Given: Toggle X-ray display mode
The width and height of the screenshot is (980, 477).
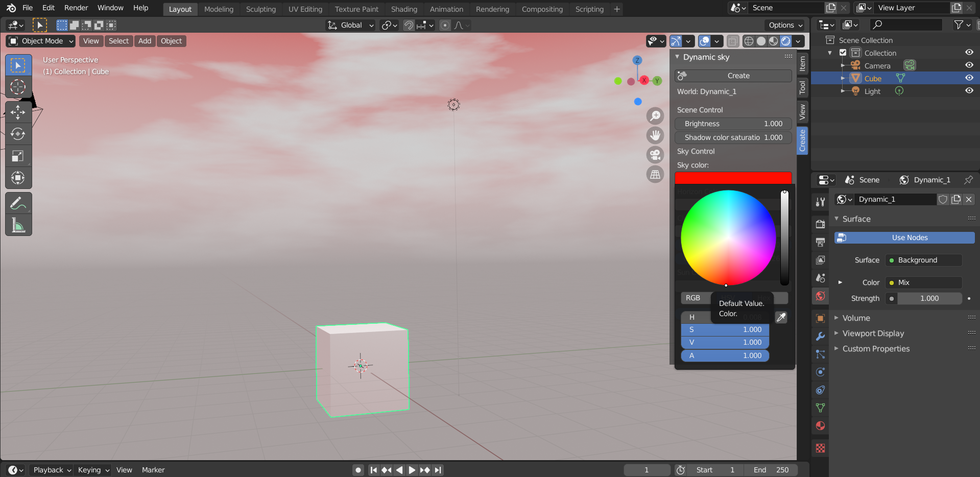Looking at the screenshot, I should pos(733,41).
